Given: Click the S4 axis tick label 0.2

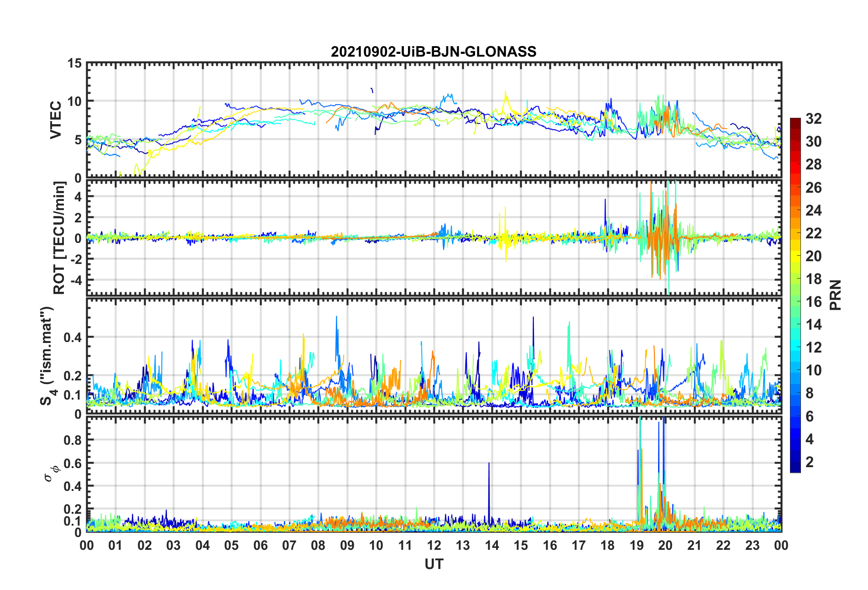Looking at the screenshot, I should point(73,376).
